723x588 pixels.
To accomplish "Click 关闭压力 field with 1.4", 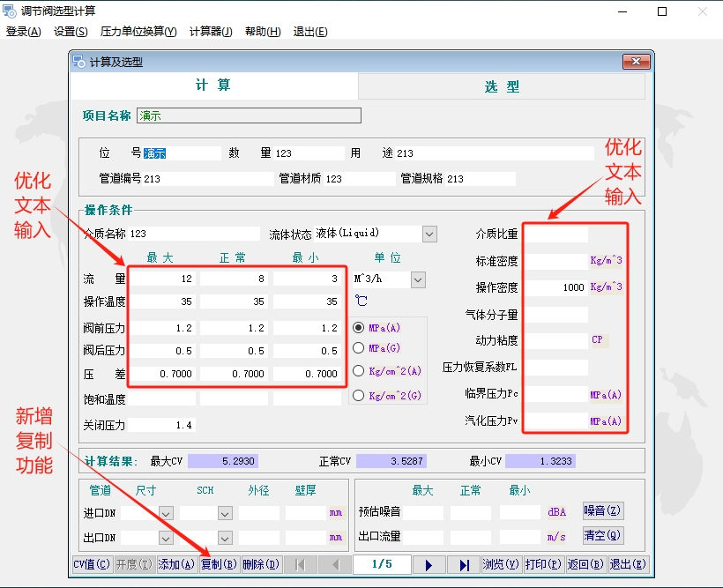I will pyautogui.click(x=162, y=425).
